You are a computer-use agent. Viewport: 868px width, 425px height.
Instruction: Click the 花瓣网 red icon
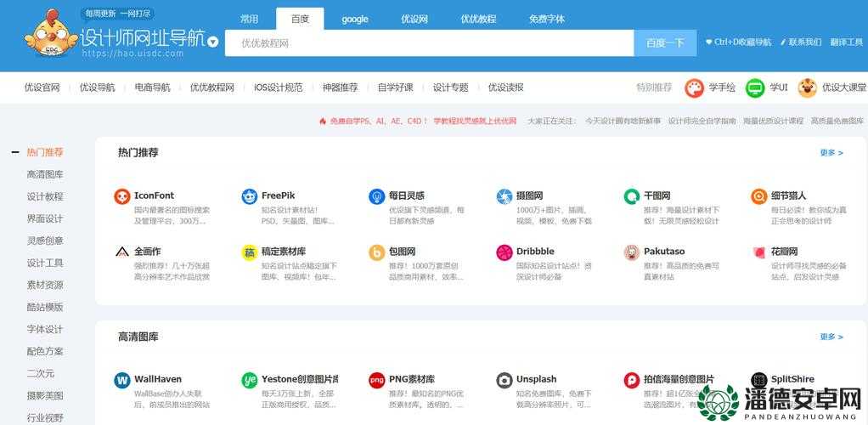click(759, 252)
